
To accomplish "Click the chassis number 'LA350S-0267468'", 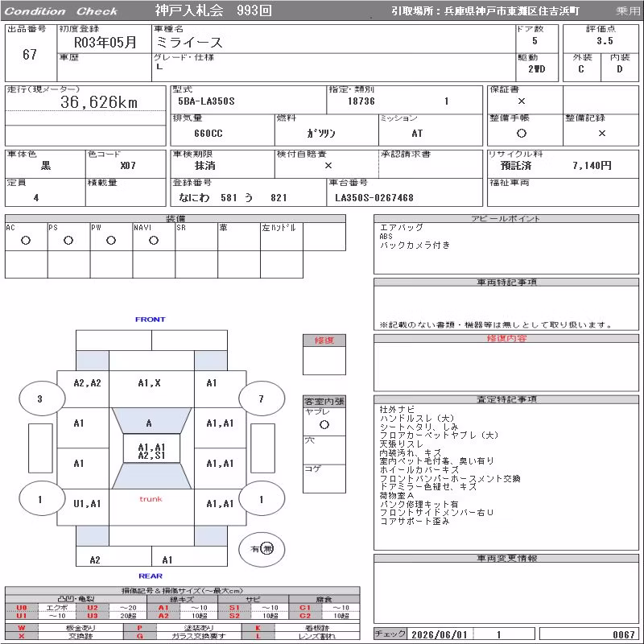I will point(374,197).
